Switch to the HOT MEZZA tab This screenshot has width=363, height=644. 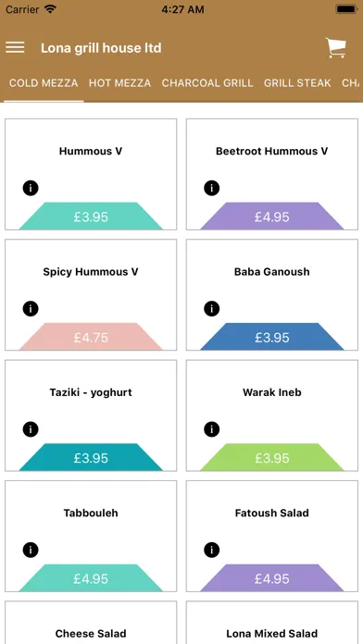click(x=119, y=83)
